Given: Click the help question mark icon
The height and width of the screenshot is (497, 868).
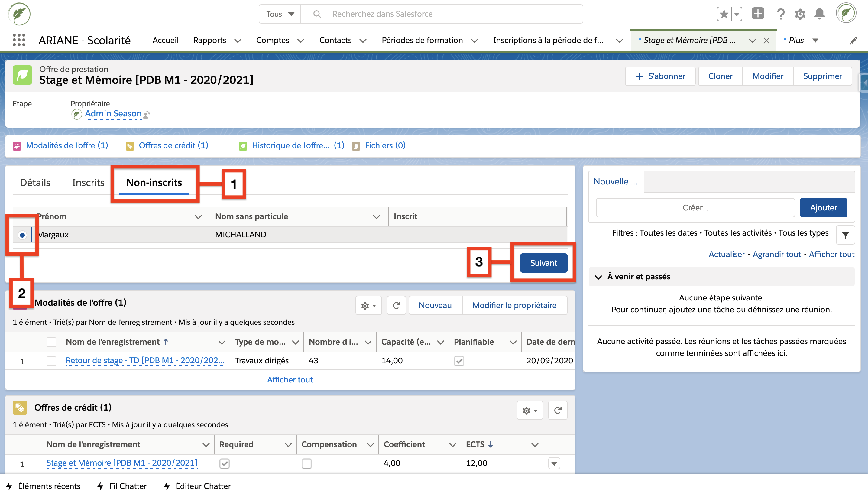Looking at the screenshot, I should click(780, 14).
